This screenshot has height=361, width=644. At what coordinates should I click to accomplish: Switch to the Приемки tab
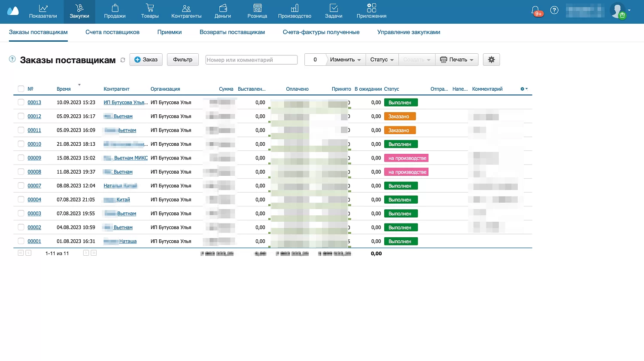point(170,32)
